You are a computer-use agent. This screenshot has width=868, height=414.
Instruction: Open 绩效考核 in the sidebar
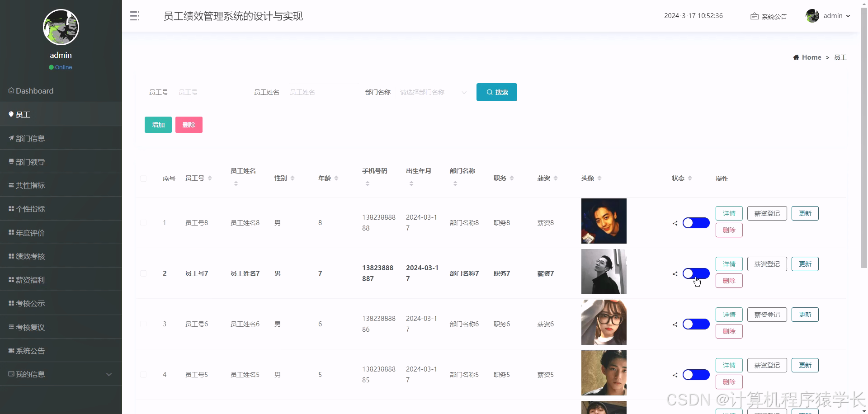(61, 256)
